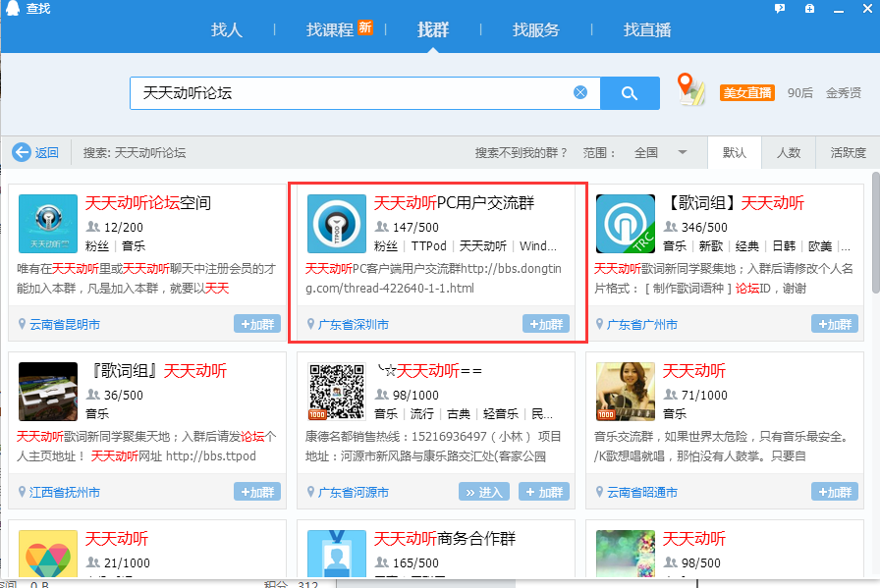
Task: Click +加群 for 天天动听论坛空间
Action: [x=257, y=324]
